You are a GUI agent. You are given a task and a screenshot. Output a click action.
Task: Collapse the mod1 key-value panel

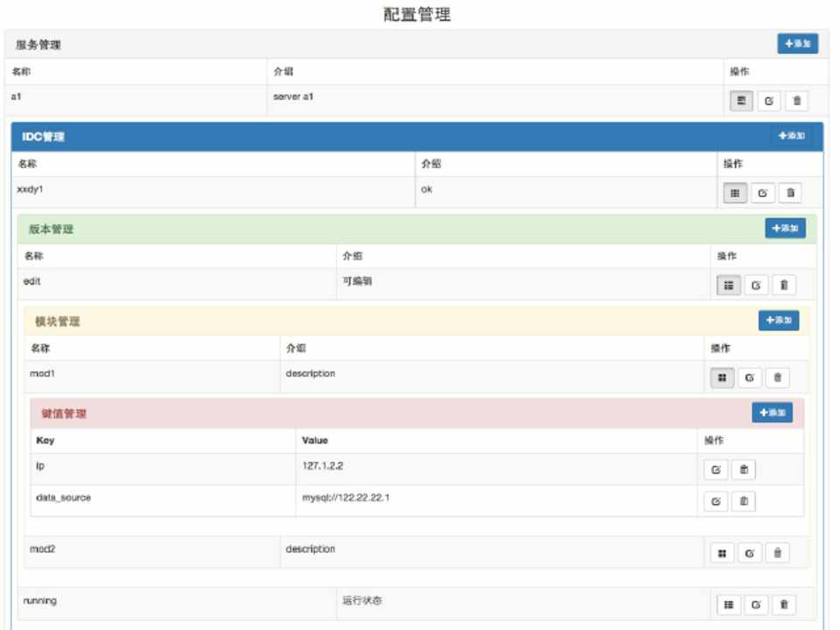(721, 377)
